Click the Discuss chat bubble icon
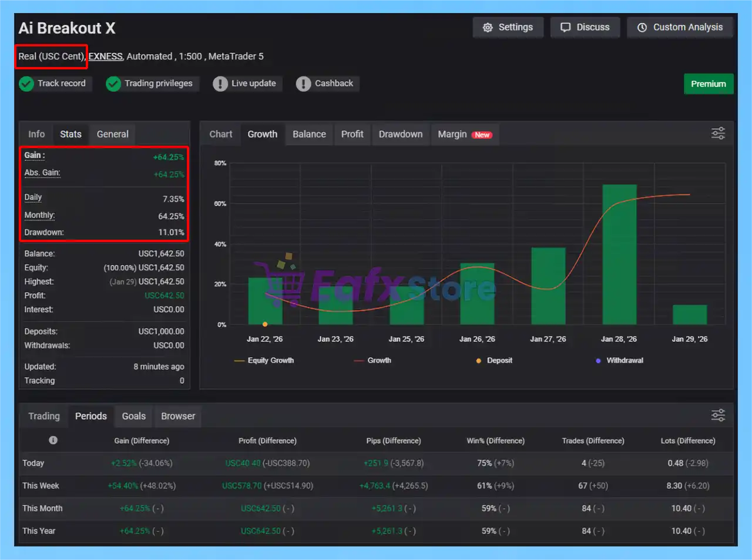The image size is (752, 560). point(565,28)
